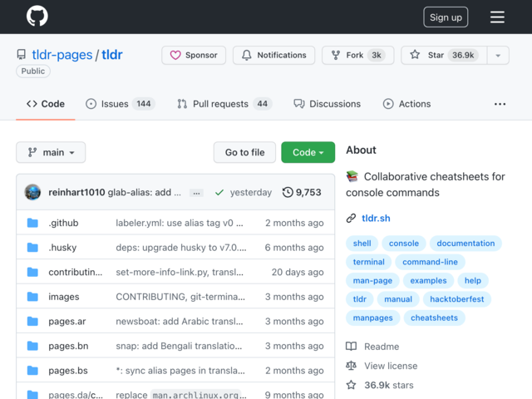
Task: Open the main branch selector dropdown
Action: (51, 152)
